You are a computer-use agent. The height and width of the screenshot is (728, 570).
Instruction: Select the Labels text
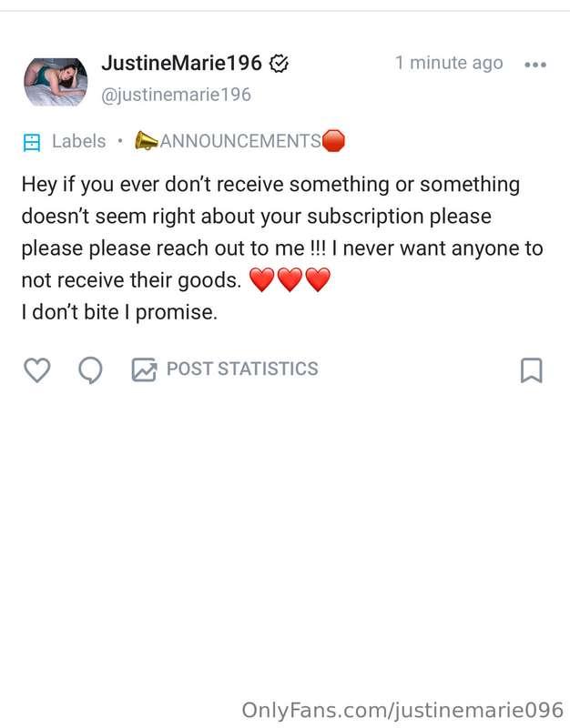click(x=78, y=141)
